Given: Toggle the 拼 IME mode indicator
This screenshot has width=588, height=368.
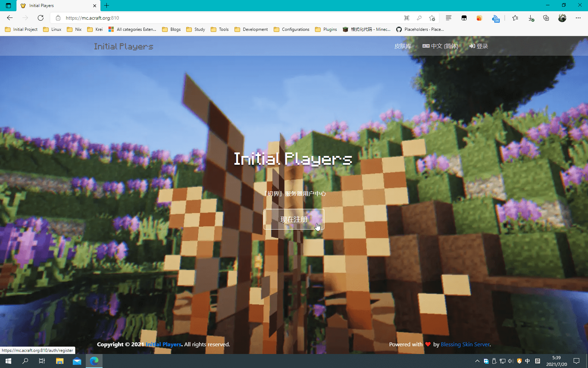Looking at the screenshot, I should [x=538, y=361].
